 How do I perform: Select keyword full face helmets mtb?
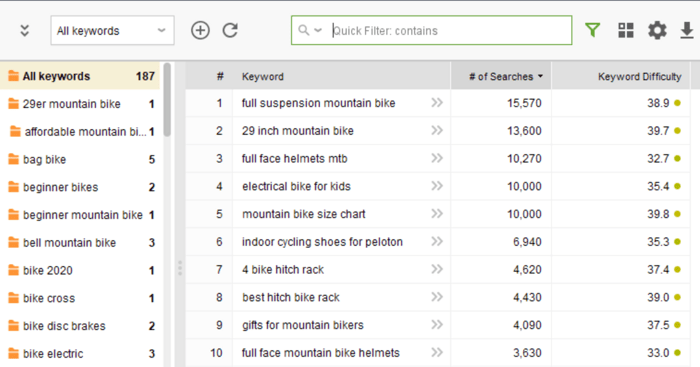tap(295, 158)
